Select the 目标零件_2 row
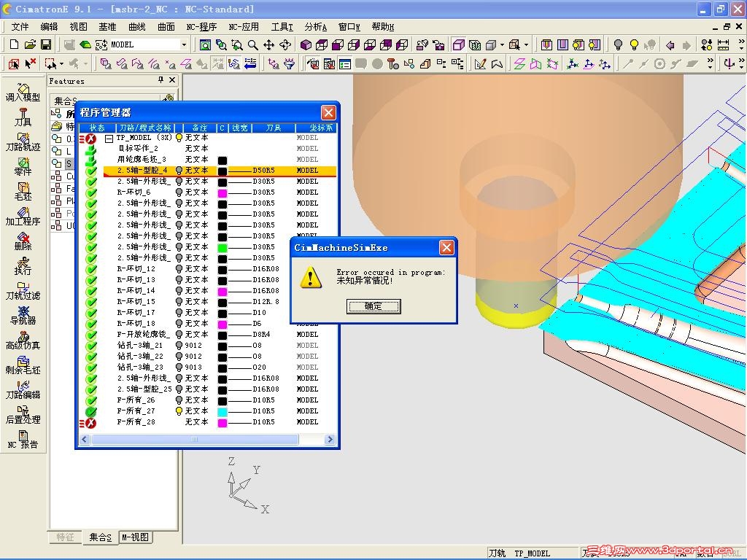Image resolution: width=747 pixels, height=560 pixels. [x=220, y=149]
